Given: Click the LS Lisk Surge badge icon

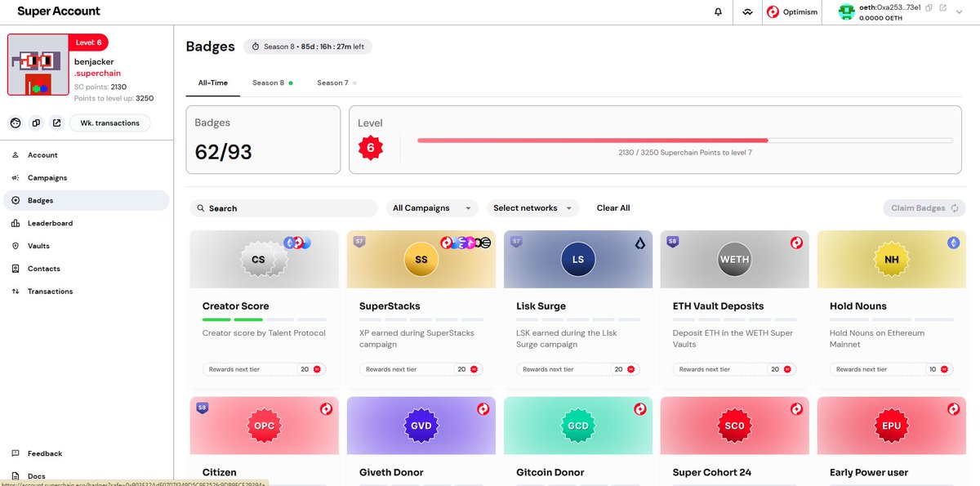Looking at the screenshot, I should click(x=578, y=259).
